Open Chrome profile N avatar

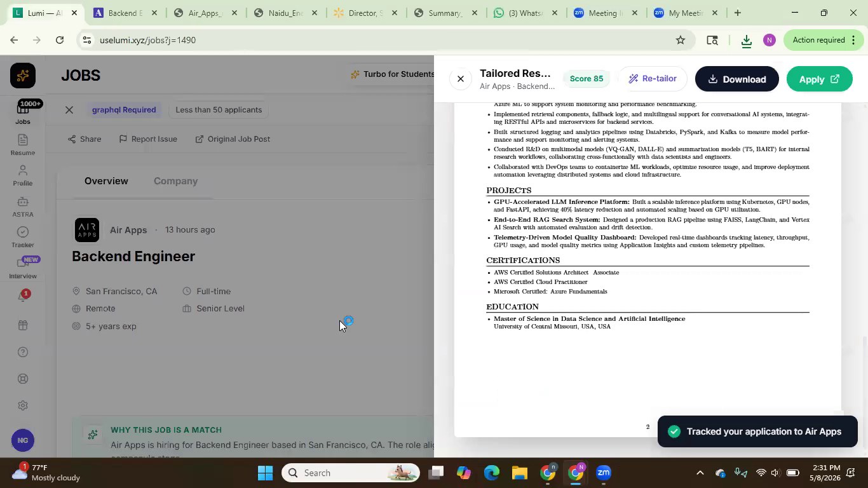[769, 40]
